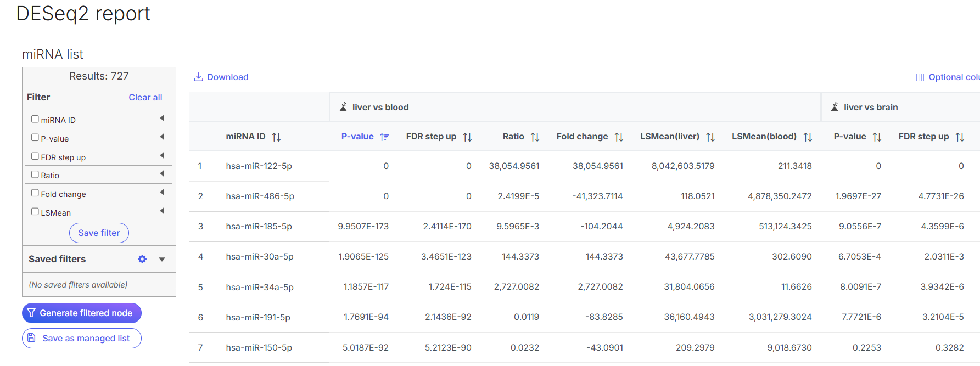Click the liver vs brain column group header
This screenshot has height=366, width=980.
coord(870,108)
